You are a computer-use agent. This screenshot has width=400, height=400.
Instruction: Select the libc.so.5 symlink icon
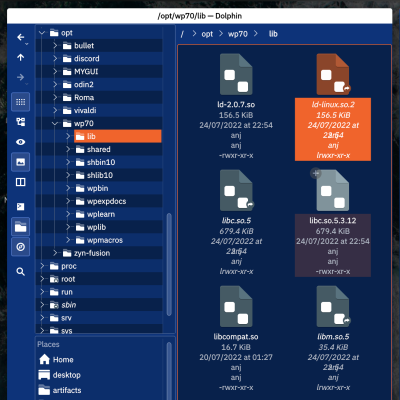click(236, 190)
